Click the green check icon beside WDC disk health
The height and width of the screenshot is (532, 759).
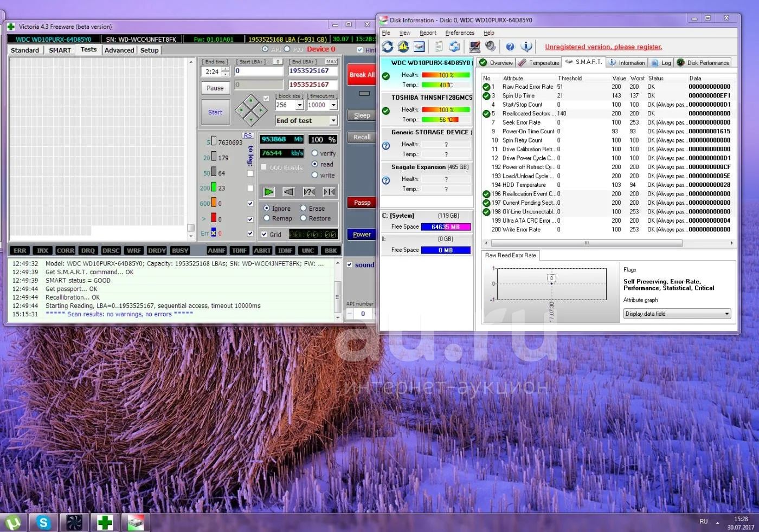[385, 76]
